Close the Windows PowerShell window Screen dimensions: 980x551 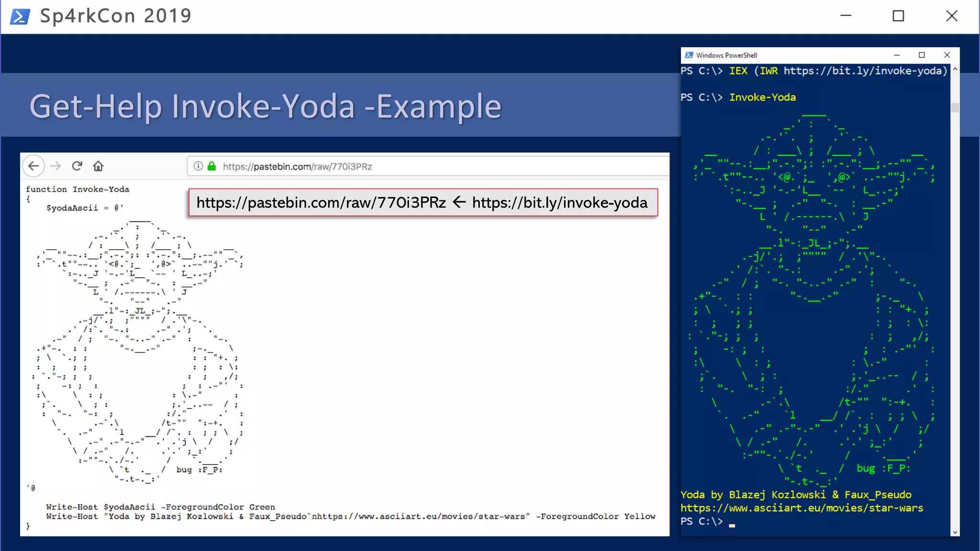coord(947,55)
